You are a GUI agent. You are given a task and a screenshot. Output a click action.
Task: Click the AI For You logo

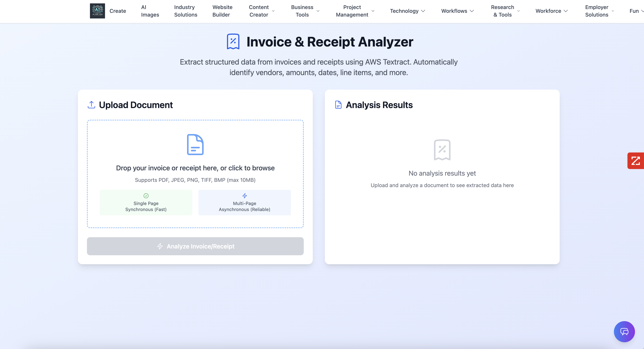[x=97, y=11]
